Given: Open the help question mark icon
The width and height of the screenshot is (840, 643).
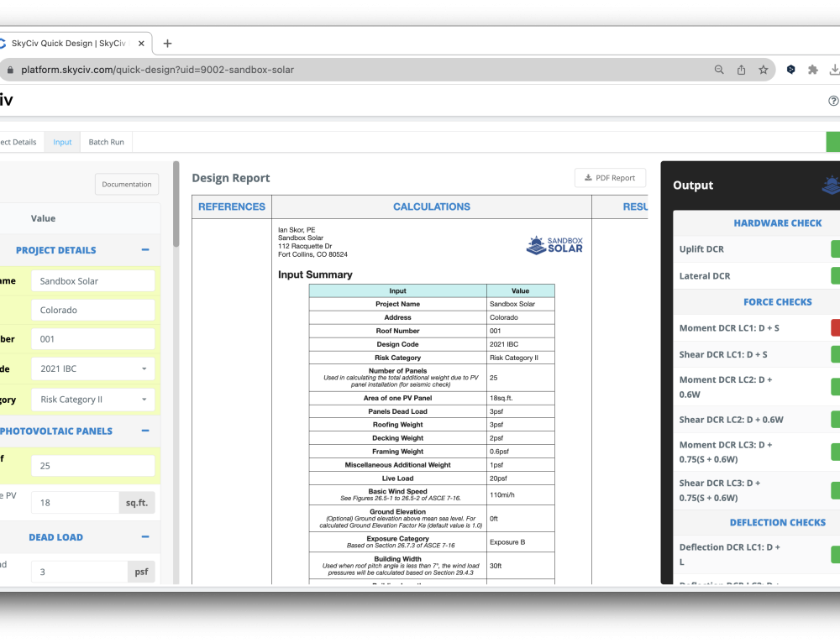Looking at the screenshot, I should click(x=832, y=101).
